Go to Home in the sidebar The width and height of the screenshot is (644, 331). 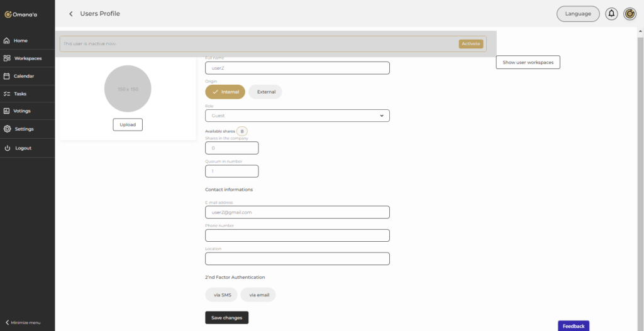pos(20,41)
